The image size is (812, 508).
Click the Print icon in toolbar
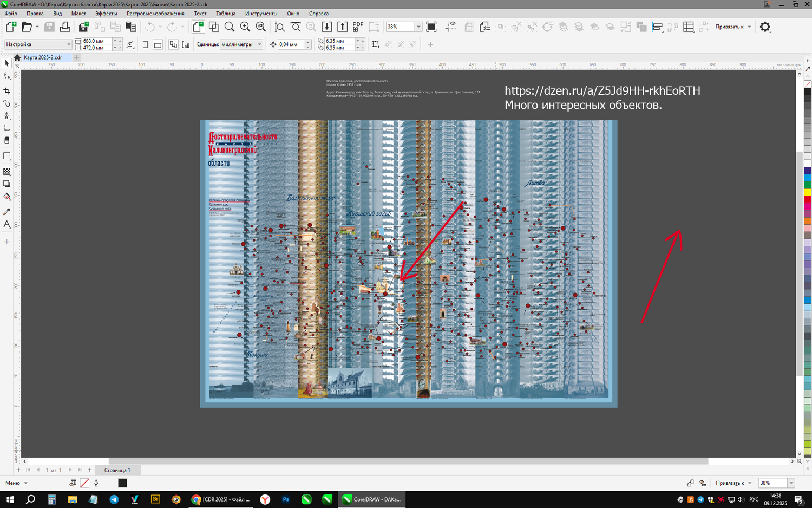tap(65, 27)
